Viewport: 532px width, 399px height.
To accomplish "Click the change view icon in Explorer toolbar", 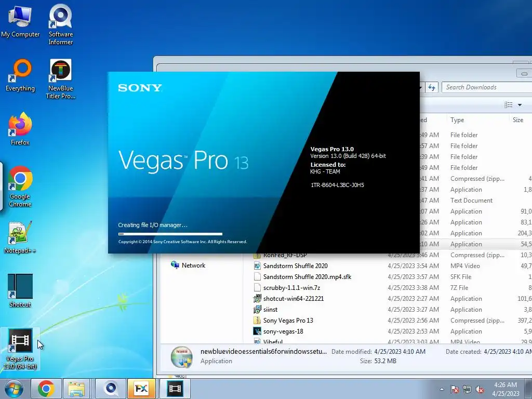I will [x=508, y=105].
